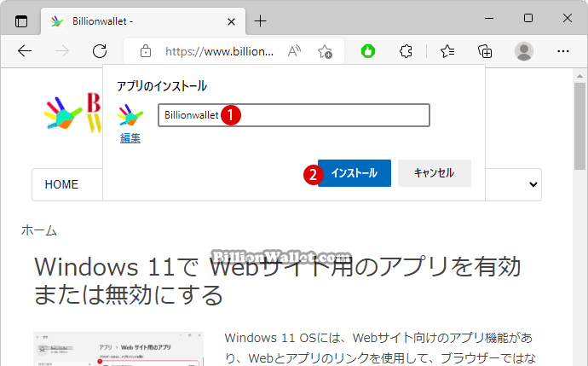
Task: Open Settings and more menu
Action: [563, 51]
